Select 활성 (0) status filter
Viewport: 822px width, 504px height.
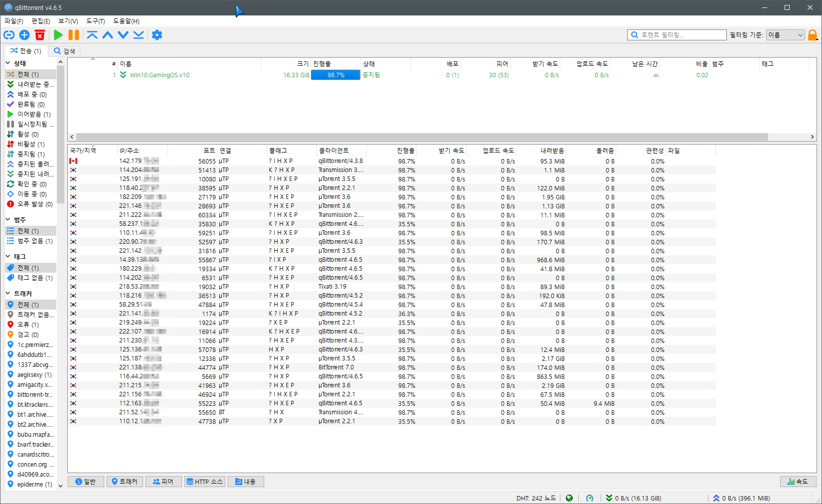[30, 134]
